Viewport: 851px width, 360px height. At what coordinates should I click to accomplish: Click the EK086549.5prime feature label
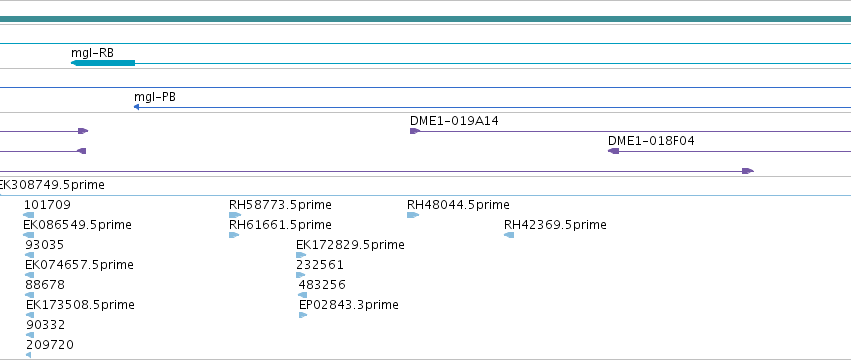(77, 225)
